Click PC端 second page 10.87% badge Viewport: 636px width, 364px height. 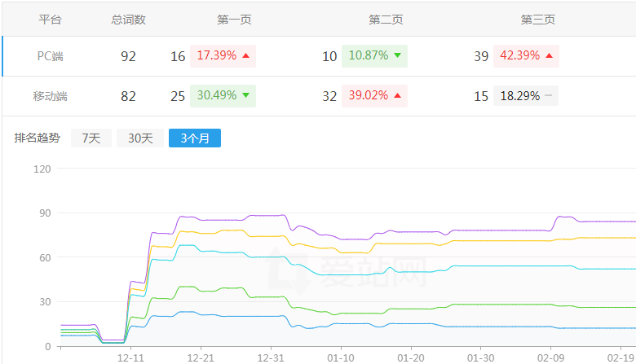point(374,56)
